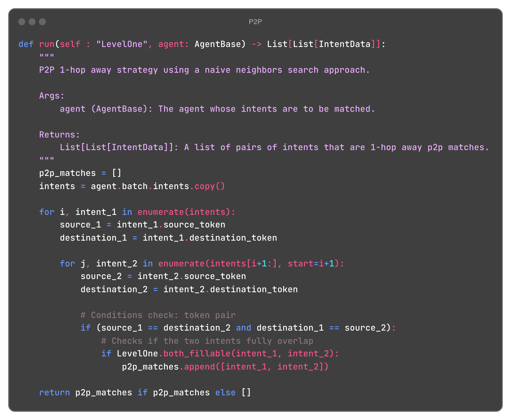Viewport: 511px width, 420px height.
Task: Click the P2P window title
Action: (x=255, y=22)
